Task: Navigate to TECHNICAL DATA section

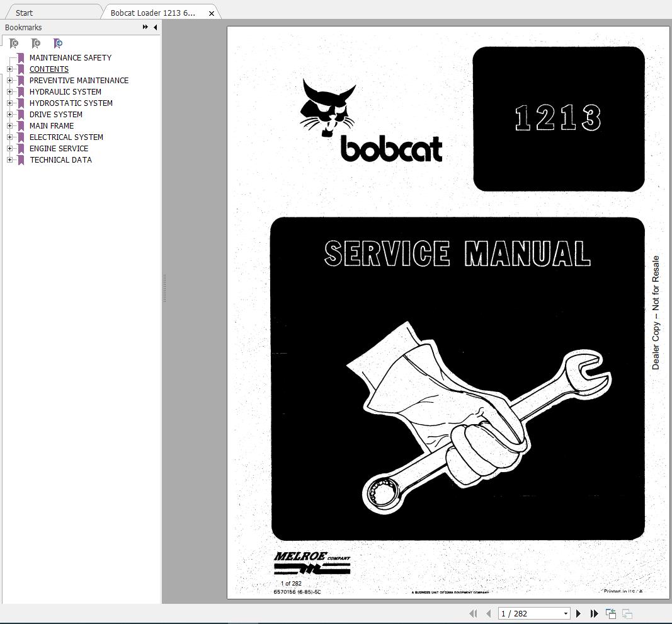Action: [x=60, y=159]
